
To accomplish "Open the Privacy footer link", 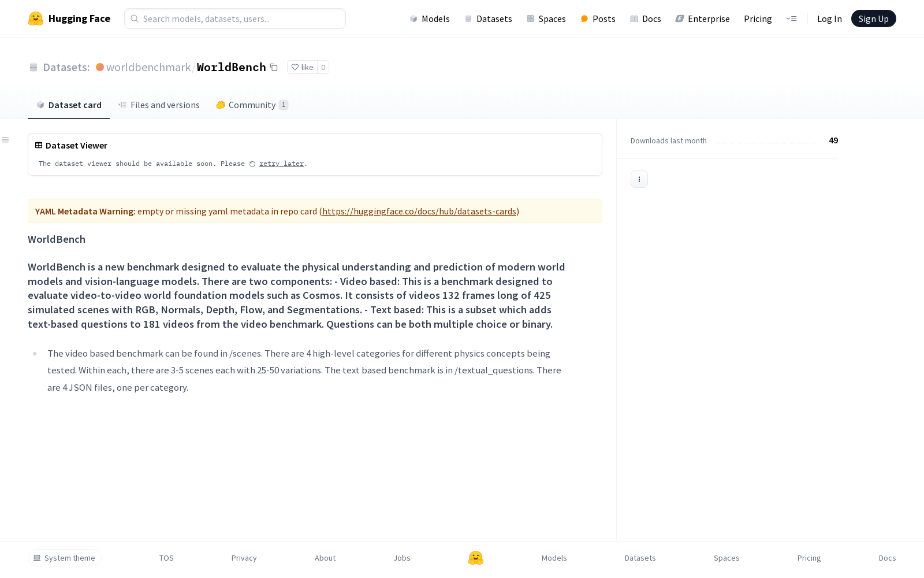I will click(x=244, y=558).
